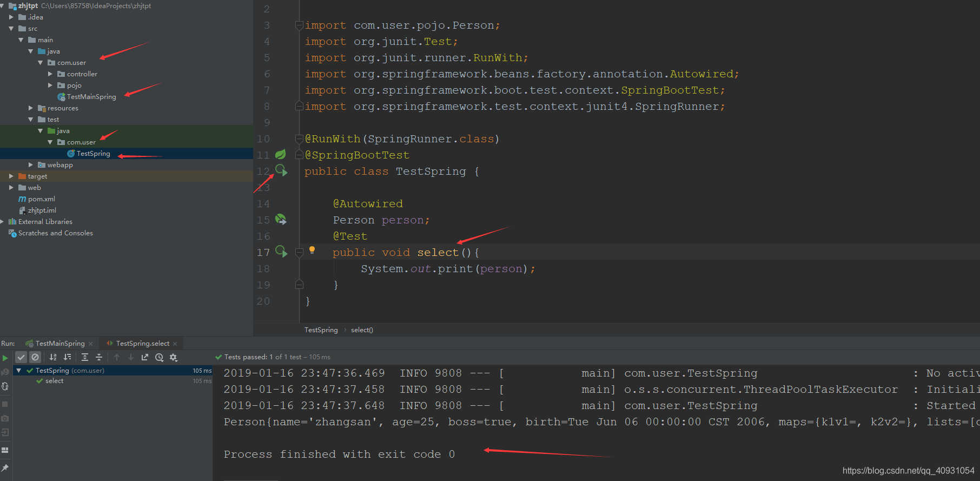Click the @SpringBootTest annotation on line 11
This screenshot has height=481, width=980.
(357, 155)
